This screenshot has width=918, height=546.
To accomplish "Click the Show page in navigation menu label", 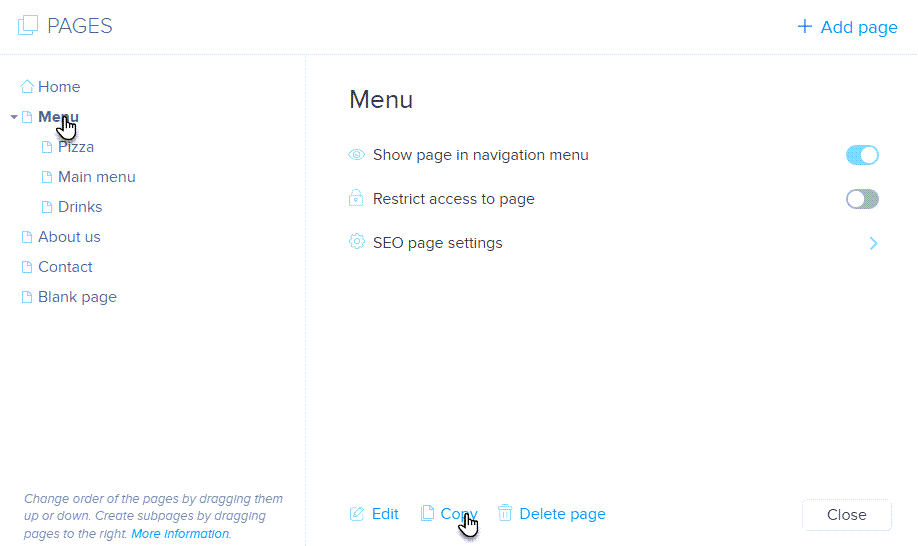I will pyautogui.click(x=481, y=155).
